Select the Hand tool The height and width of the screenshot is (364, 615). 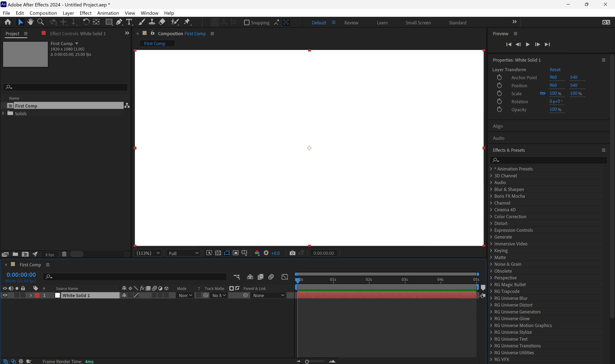30,22
